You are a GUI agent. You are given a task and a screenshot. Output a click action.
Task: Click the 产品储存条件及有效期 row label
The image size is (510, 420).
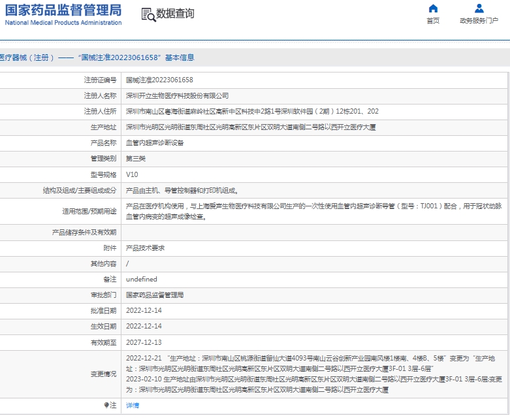(84, 233)
